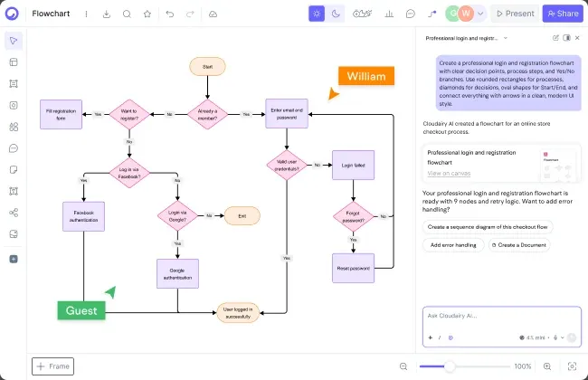Open the comments bubble in top bar
The width and height of the screenshot is (588, 380).
point(411,14)
